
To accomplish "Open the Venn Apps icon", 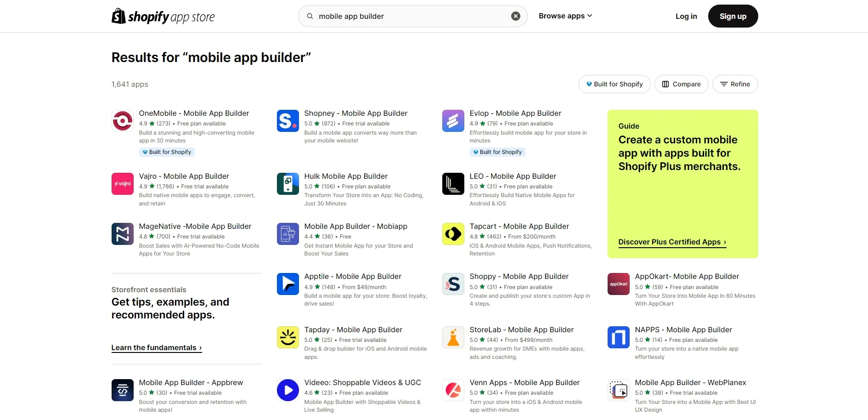I will pyautogui.click(x=453, y=390).
